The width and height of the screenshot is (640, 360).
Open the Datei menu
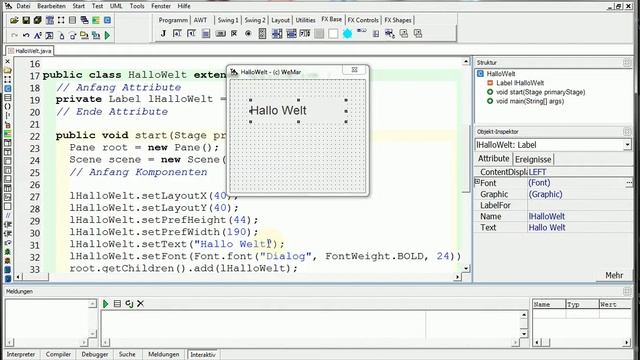coord(23,6)
